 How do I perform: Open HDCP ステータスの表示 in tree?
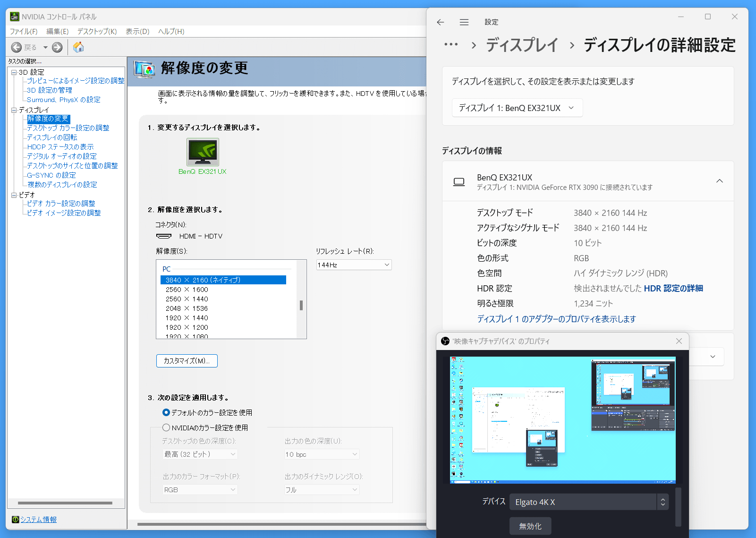(60, 147)
